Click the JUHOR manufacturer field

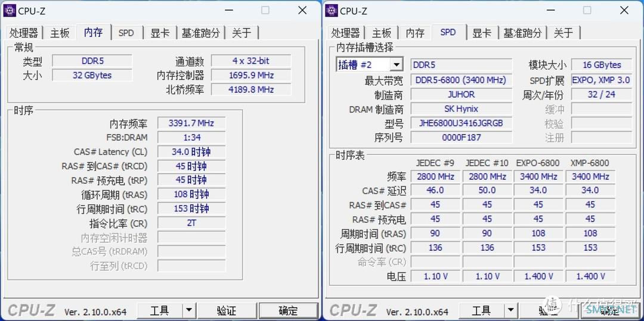click(461, 94)
